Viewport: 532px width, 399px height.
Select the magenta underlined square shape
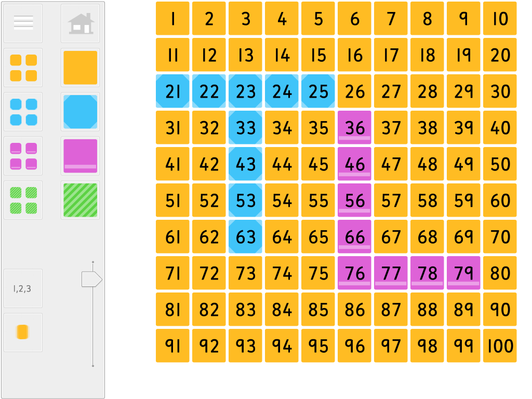[79, 156]
